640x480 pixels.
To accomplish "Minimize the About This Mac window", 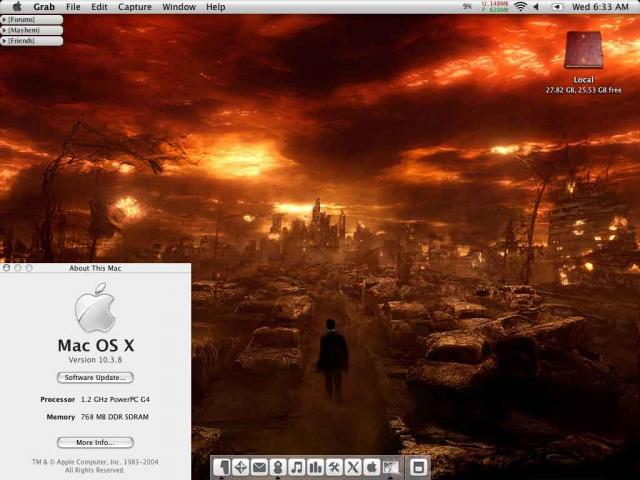I will point(18,268).
